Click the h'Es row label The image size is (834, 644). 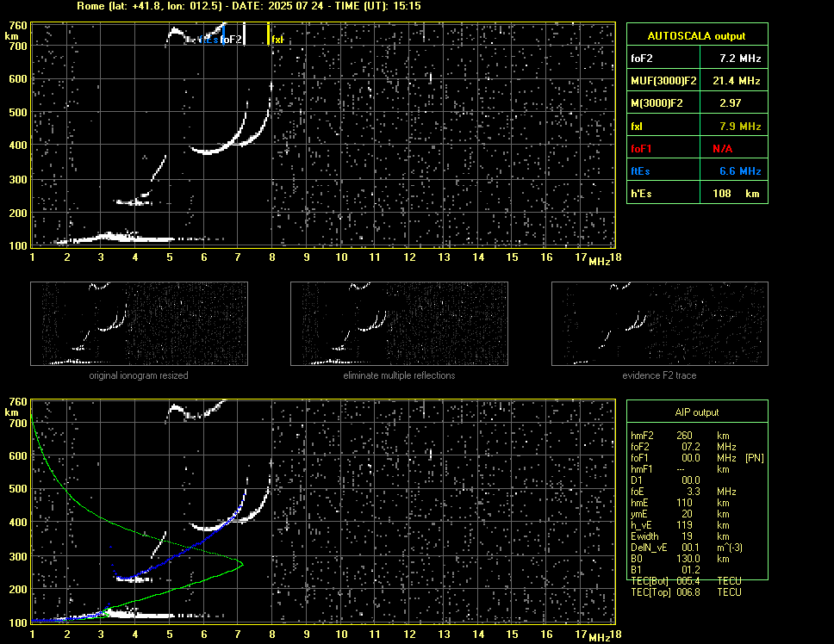click(x=641, y=194)
